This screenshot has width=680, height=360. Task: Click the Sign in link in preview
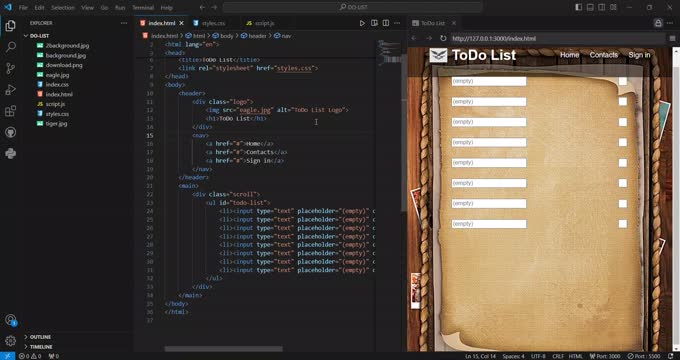(639, 55)
